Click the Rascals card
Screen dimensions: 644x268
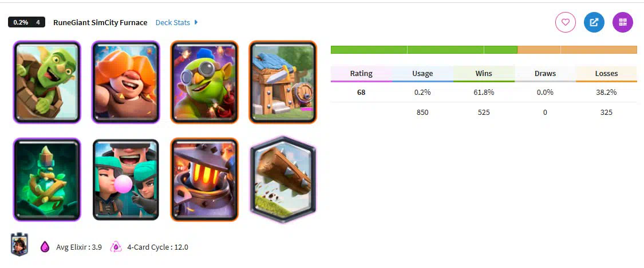pyautogui.click(x=126, y=179)
